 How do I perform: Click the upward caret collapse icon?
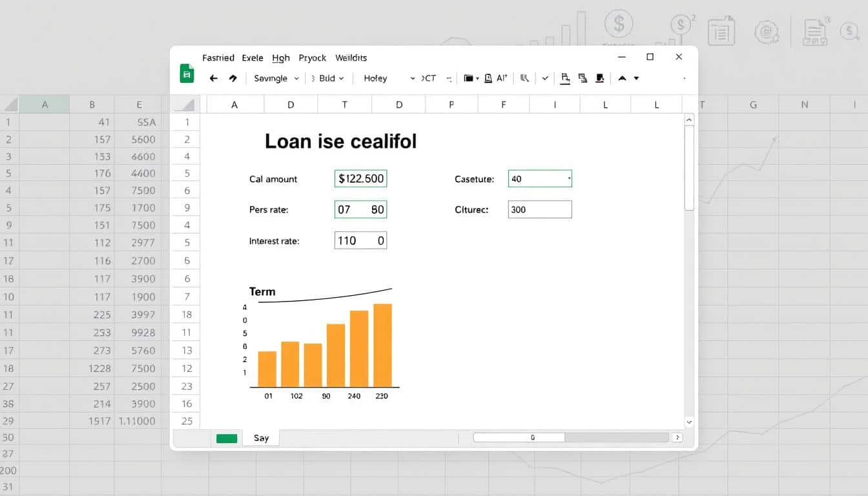622,78
